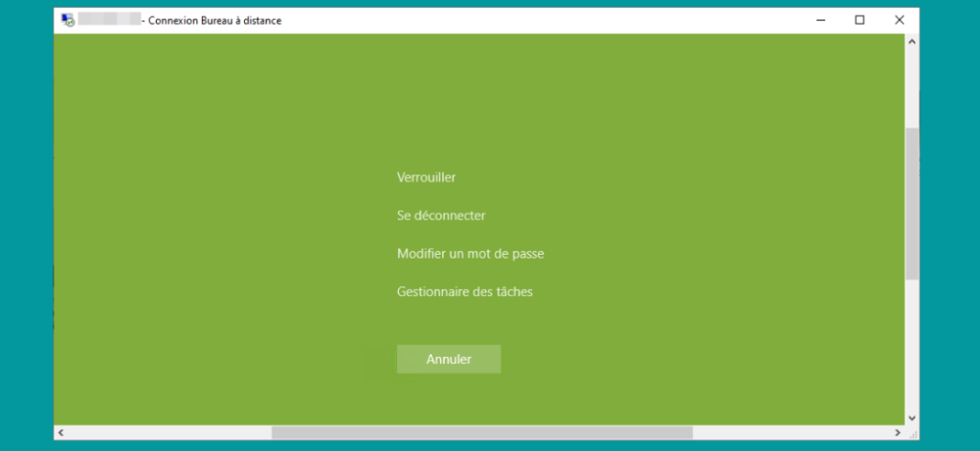Click the horizontal scrollbar left arrow
Image resolution: width=980 pixels, height=451 pixels.
click(61, 433)
